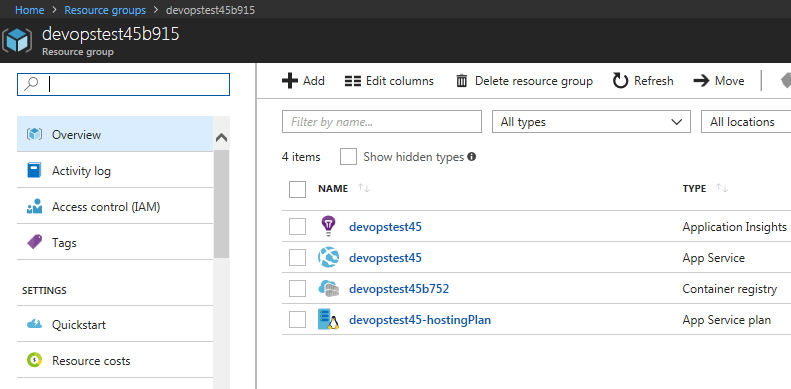Click the sidebar scroll-up chevron
The height and width of the screenshot is (389, 791).
point(221,137)
